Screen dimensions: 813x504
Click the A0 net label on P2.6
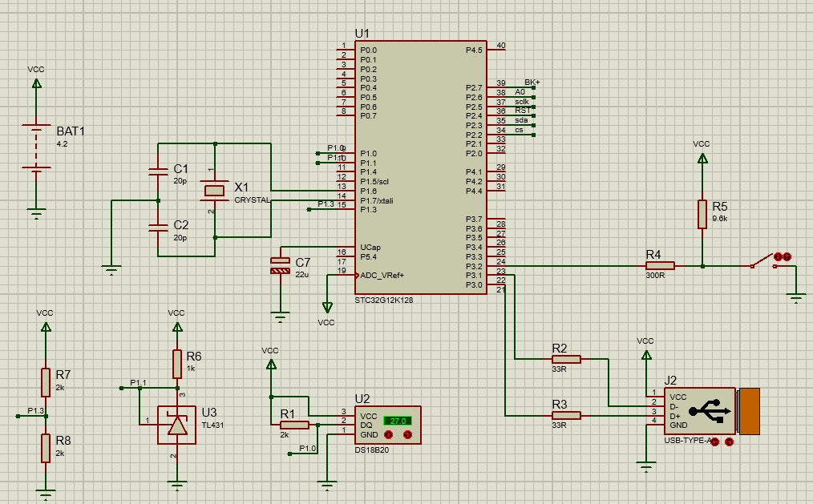(x=520, y=92)
